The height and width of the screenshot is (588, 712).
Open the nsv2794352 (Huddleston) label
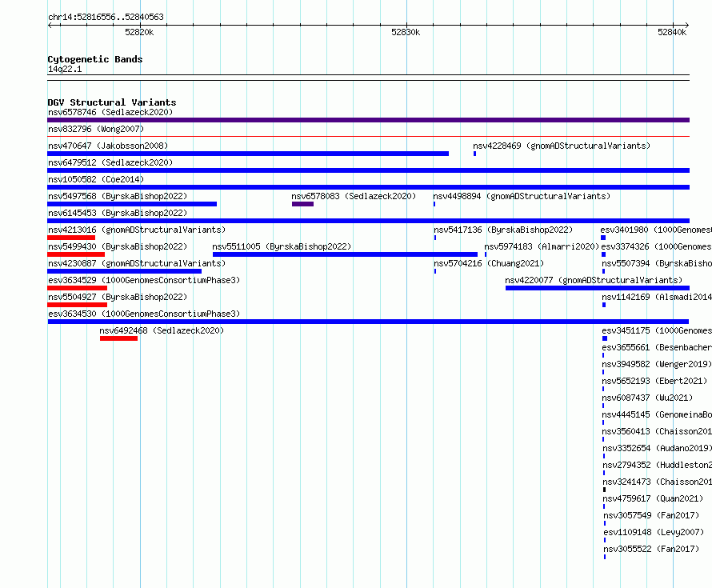657,465
